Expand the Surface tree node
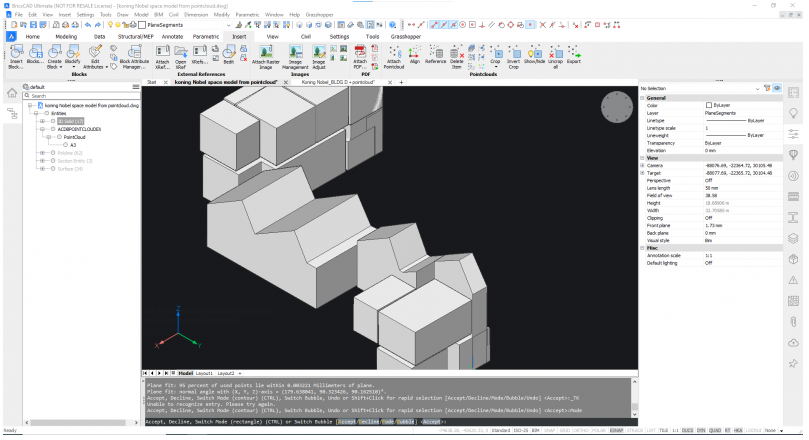 point(42,169)
